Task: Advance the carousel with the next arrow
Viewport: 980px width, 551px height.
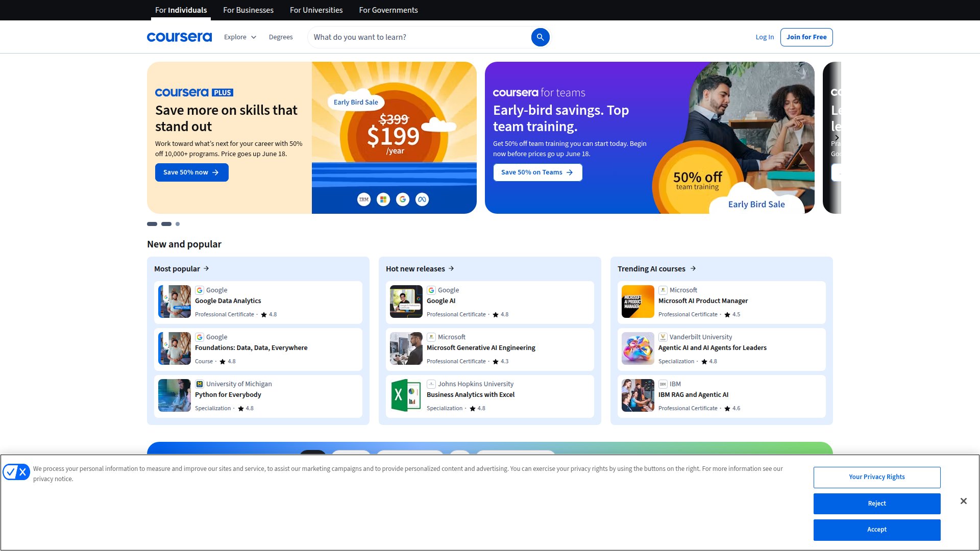Action: [x=837, y=138]
